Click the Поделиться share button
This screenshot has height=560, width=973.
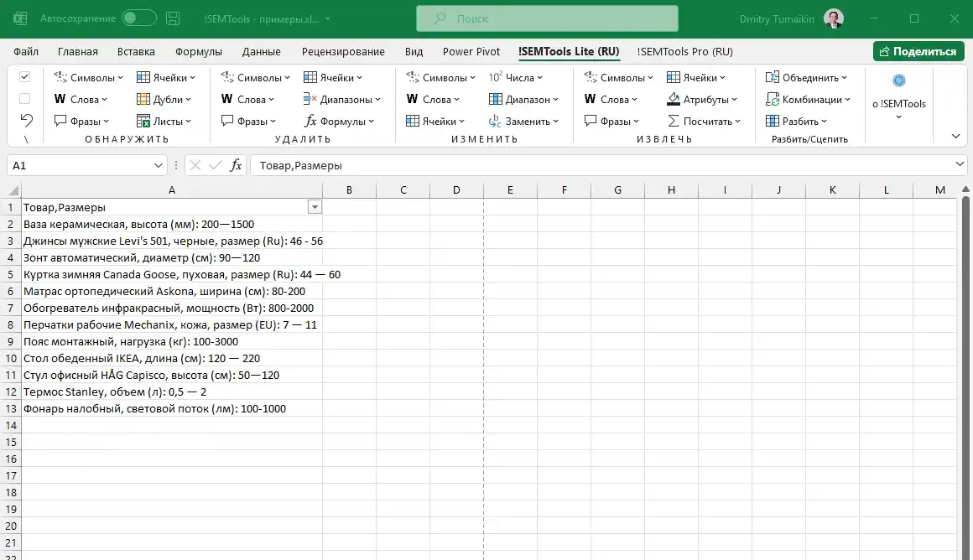point(918,51)
